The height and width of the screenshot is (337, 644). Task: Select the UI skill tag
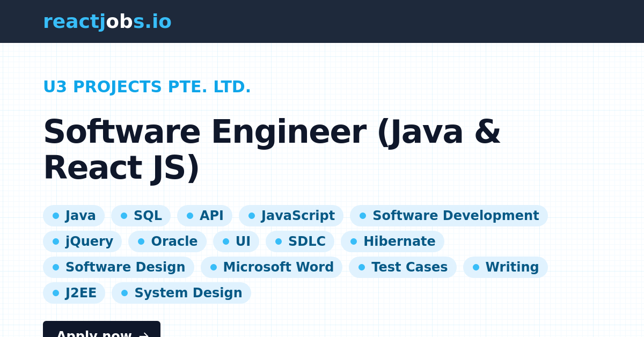(236, 241)
